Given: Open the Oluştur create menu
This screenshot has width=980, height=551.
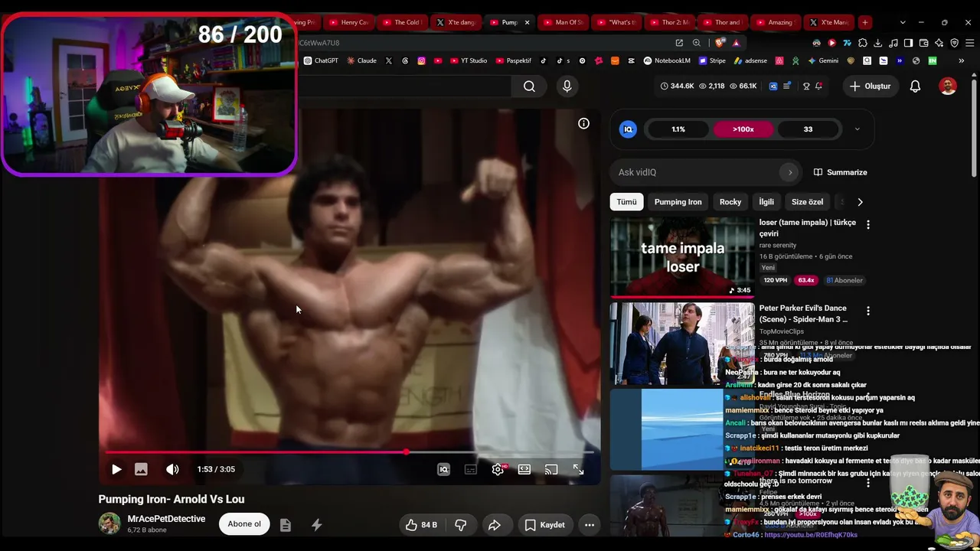Looking at the screenshot, I should (870, 86).
